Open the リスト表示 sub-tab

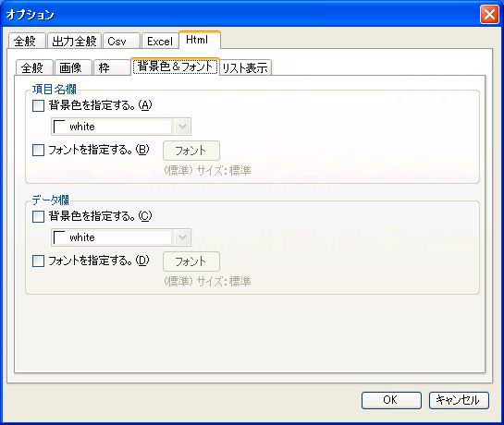point(246,67)
